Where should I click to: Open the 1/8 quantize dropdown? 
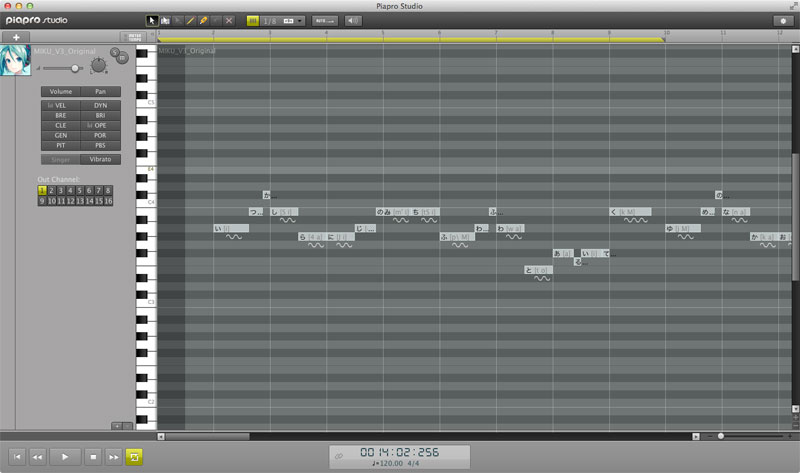pyautogui.click(x=283, y=21)
